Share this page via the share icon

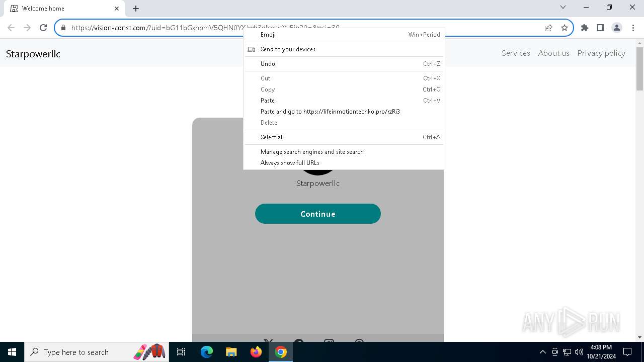click(548, 28)
